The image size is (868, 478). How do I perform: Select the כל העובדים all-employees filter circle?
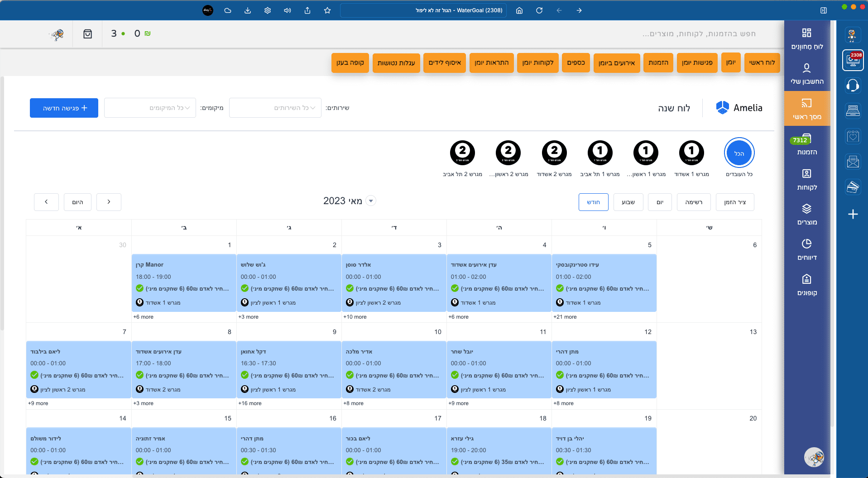[739, 153]
